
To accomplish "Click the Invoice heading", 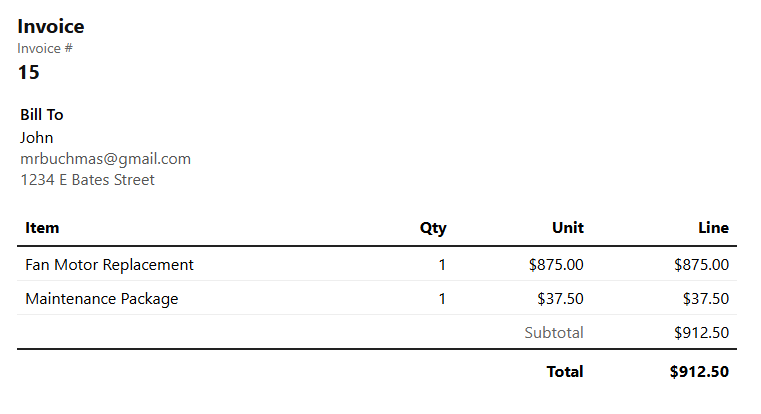I will [x=51, y=27].
